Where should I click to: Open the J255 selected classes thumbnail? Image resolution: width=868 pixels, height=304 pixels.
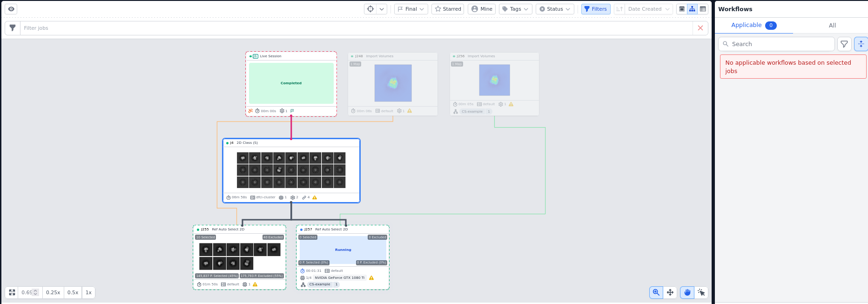[x=240, y=257]
